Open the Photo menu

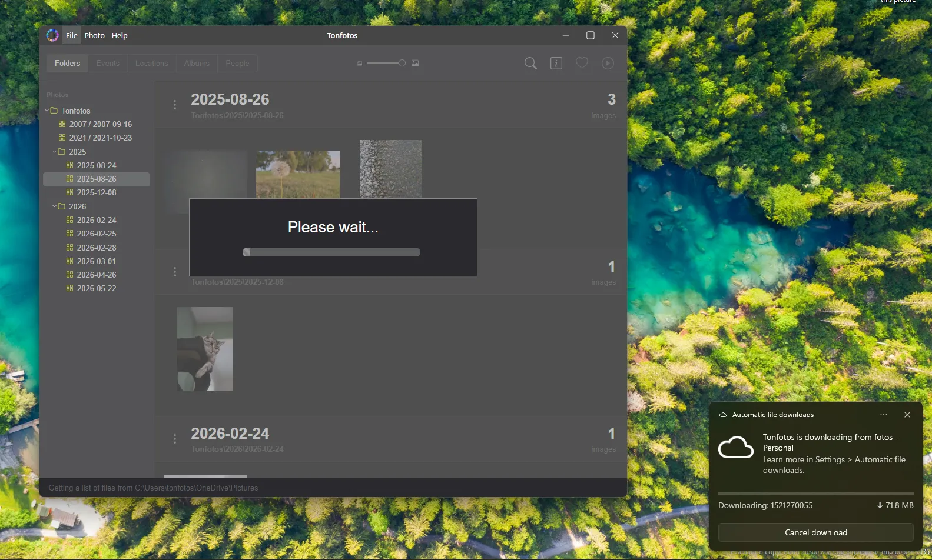94,35
